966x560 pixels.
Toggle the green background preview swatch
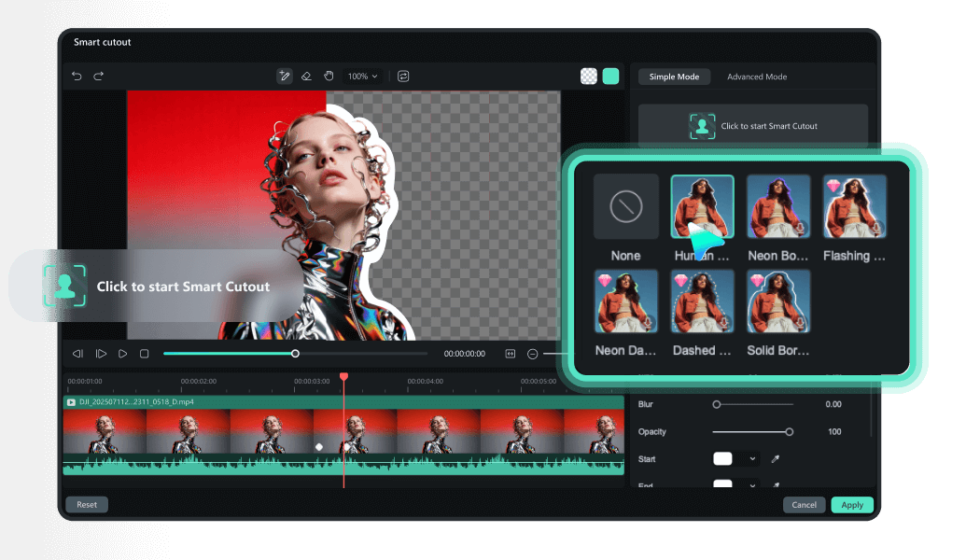[x=610, y=77]
